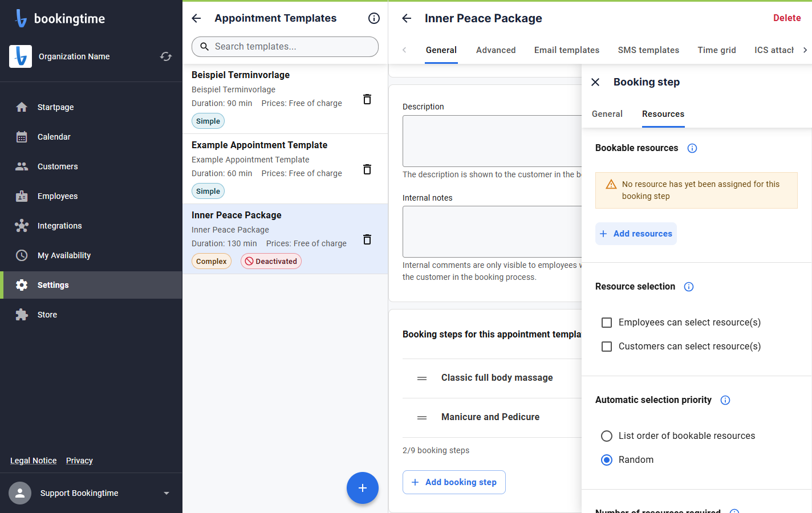Switch to the Advanced tab
Viewport: 812px width, 513px height.
[496, 50]
